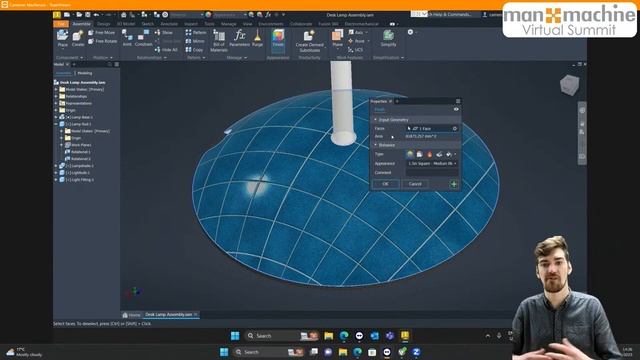Activate the Free Move tool
This screenshot has width=640, height=360.
102,32
